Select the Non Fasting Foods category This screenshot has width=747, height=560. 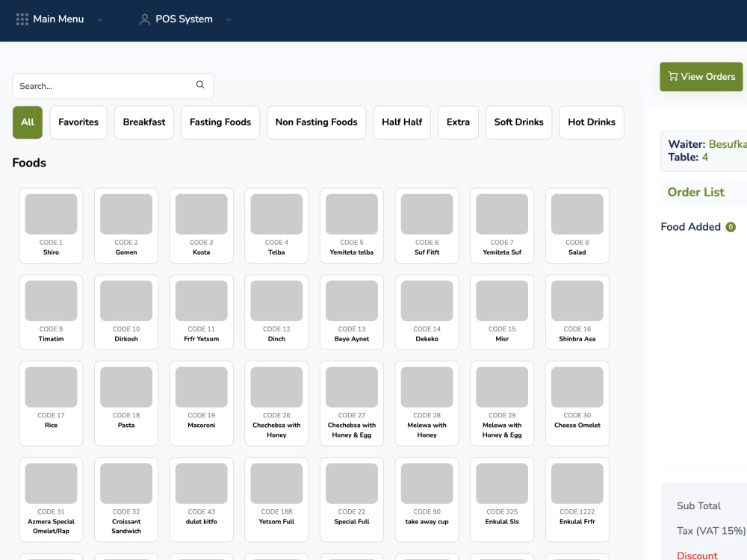pos(316,122)
